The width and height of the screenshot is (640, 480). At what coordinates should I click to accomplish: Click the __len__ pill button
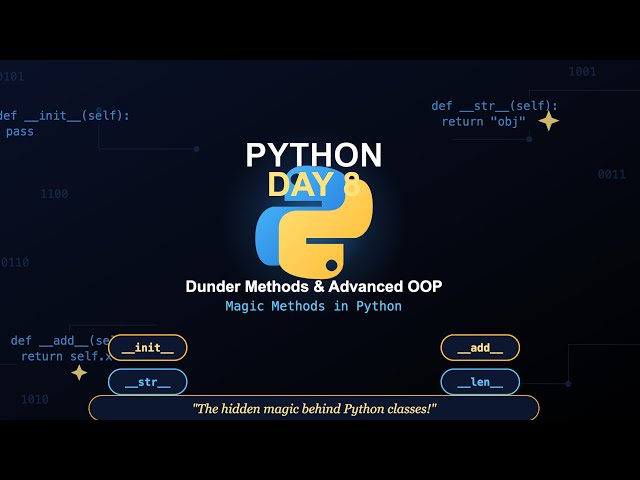coord(480,382)
